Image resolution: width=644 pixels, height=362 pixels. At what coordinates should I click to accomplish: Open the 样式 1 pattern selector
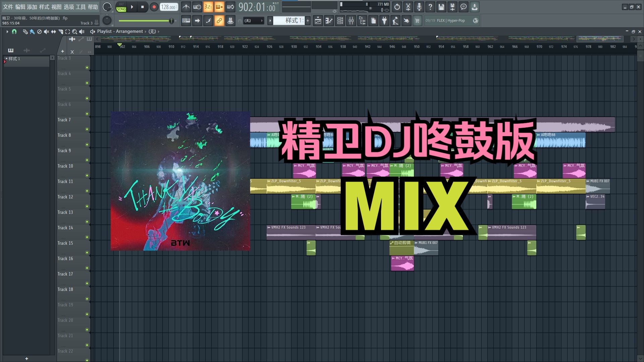(x=288, y=21)
